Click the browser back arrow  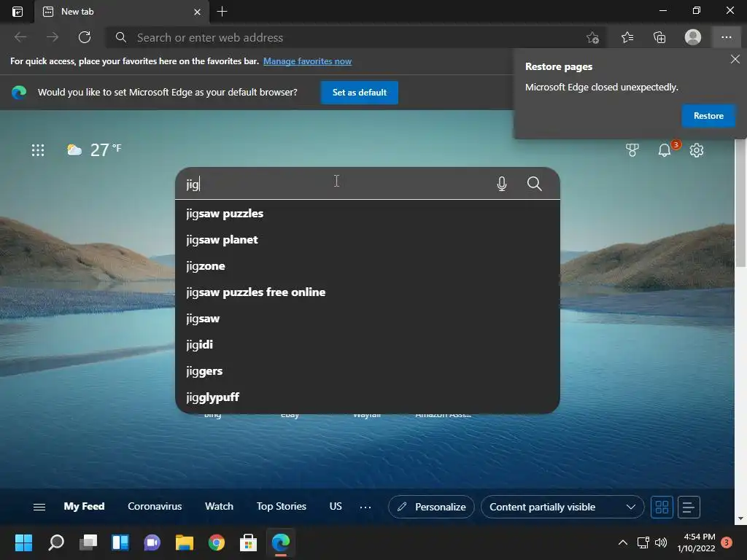tap(20, 37)
